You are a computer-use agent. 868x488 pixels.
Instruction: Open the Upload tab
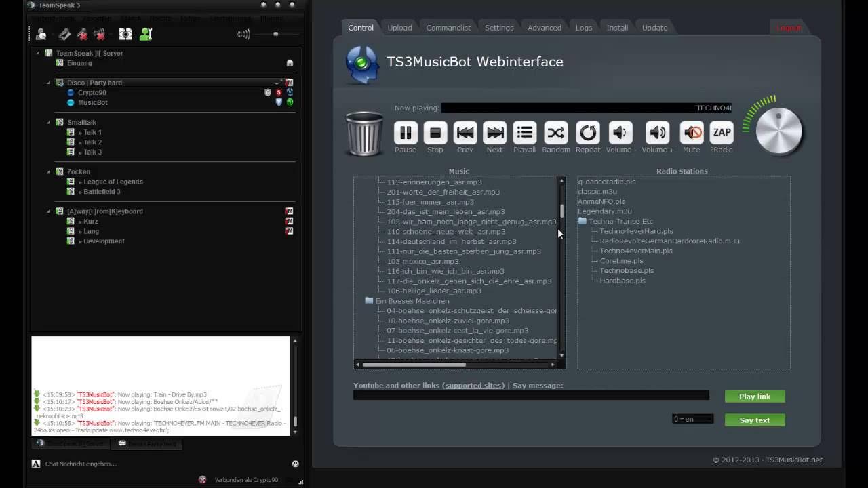[x=399, y=28]
